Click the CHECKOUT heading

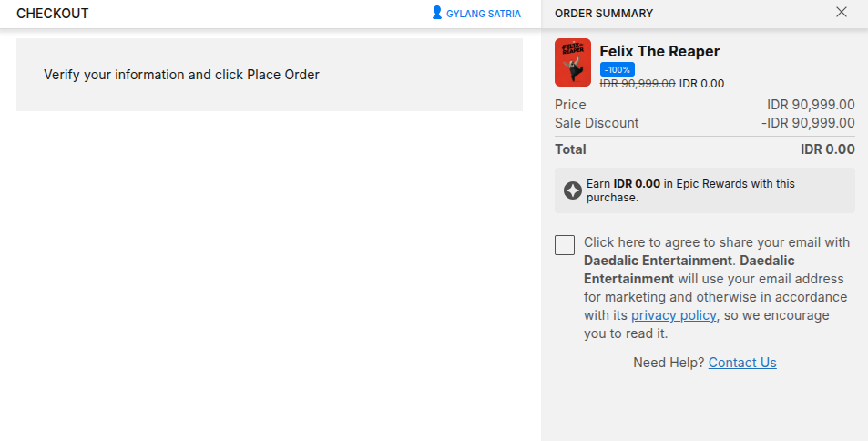point(53,14)
